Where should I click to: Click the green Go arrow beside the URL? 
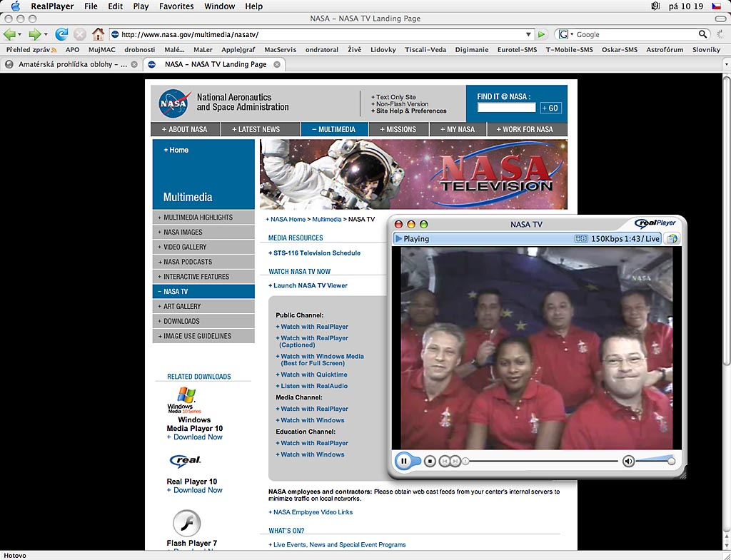coord(541,34)
